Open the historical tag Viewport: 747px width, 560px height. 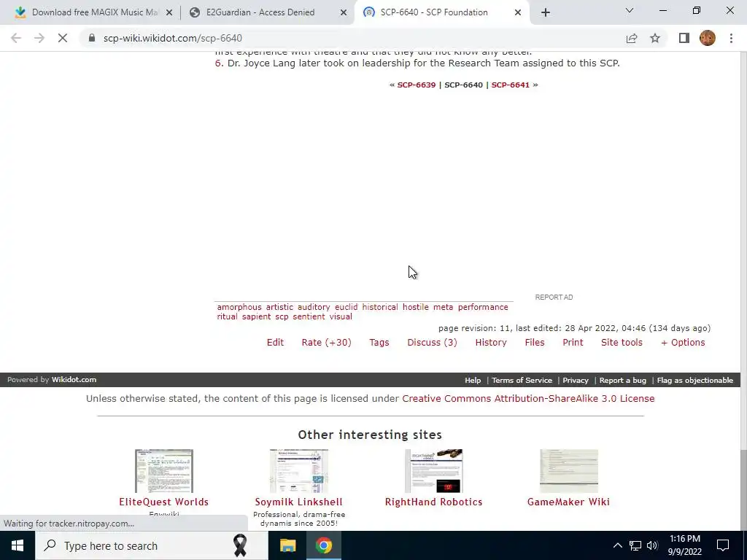(x=379, y=307)
